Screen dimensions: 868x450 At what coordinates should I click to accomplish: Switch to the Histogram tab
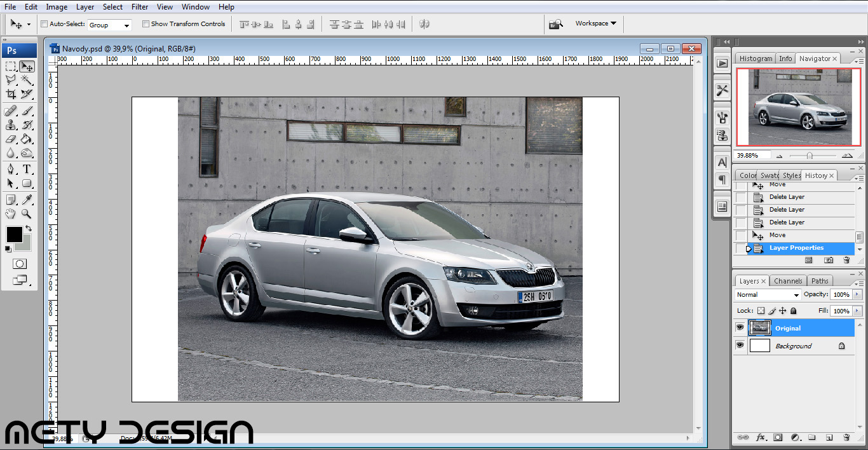tap(756, 58)
